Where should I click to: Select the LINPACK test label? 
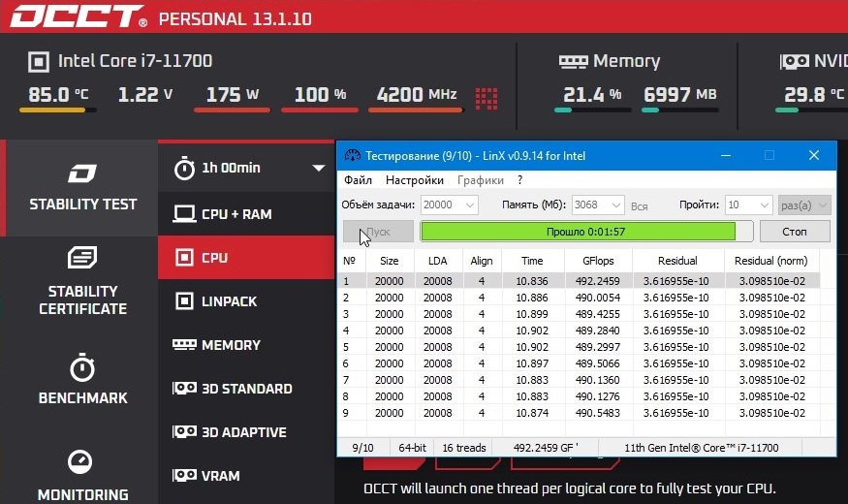[x=229, y=301]
